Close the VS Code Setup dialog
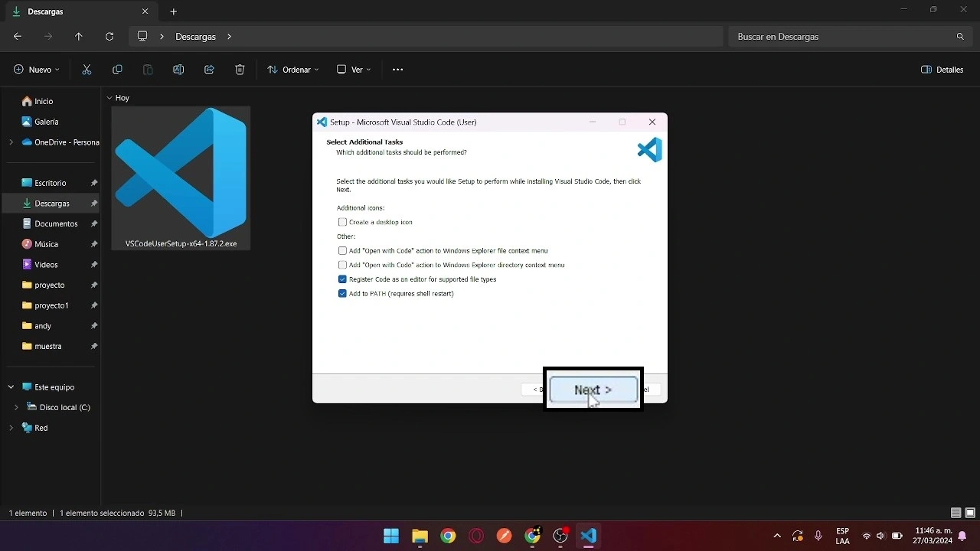Image resolution: width=980 pixels, height=551 pixels. 652,122
